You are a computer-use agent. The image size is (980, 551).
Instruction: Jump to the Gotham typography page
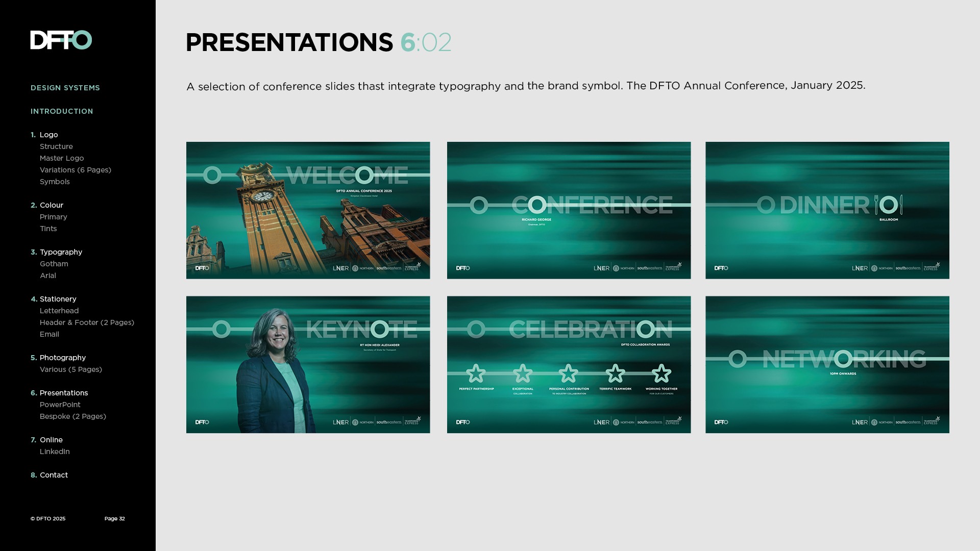click(x=54, y=264)
